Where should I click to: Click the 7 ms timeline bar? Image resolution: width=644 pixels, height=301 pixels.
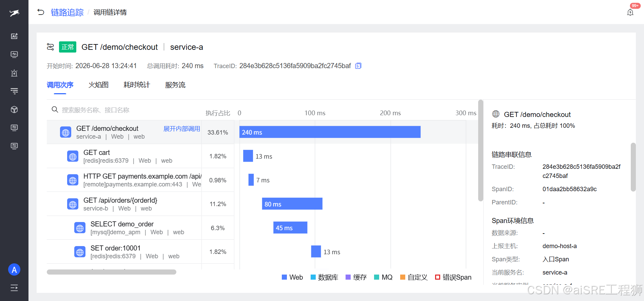coord(251,180)
